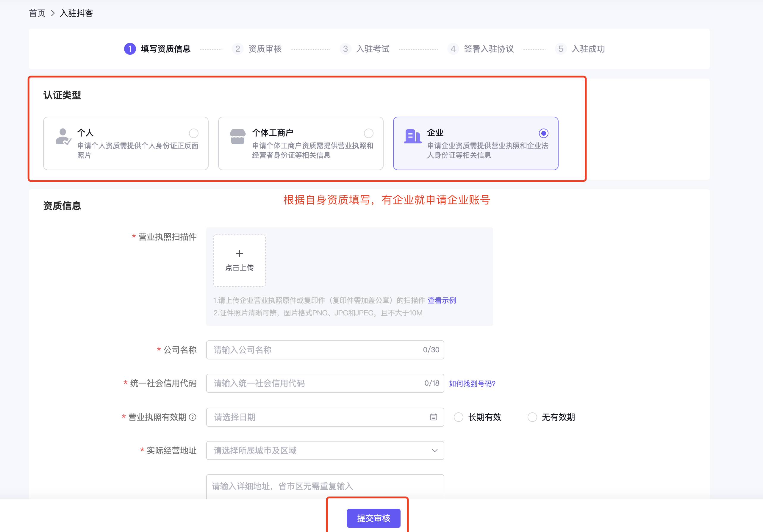
Task: Click the 个体工商户 shop icon
Action: pyautogui.click(x=237, y=137)
